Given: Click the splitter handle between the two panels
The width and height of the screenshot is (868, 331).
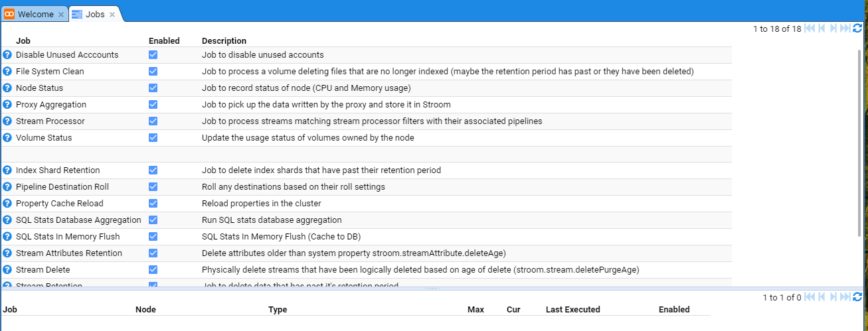Looking at the screenshot, I should [433, 289].
